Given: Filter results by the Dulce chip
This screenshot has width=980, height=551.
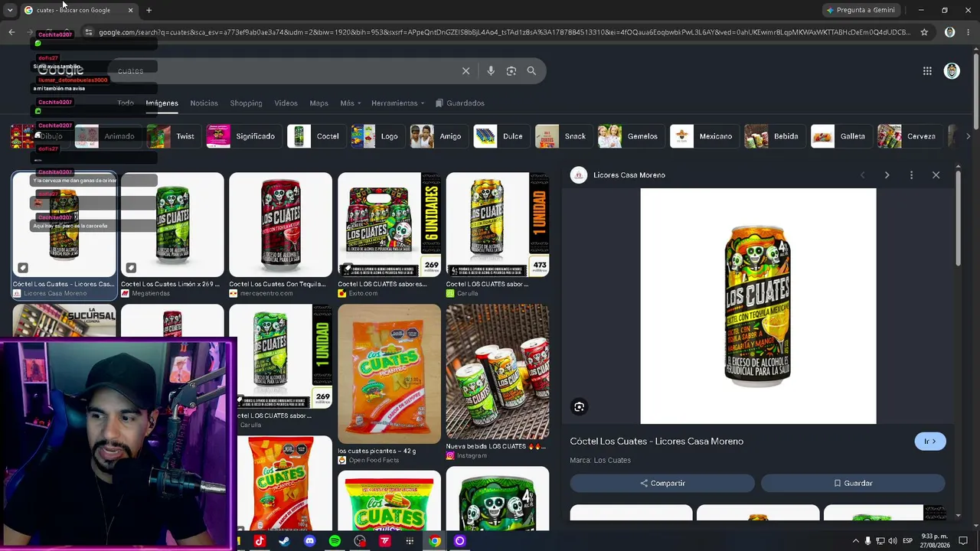Looking at the screenshot, I should pyautogui.click(x=501, y=136).
